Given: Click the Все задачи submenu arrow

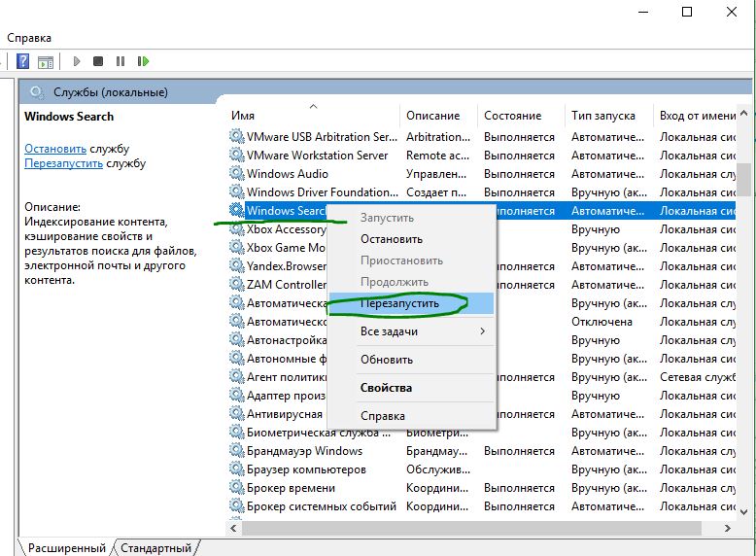Looking at the screenshot, I should pos(482,331).
